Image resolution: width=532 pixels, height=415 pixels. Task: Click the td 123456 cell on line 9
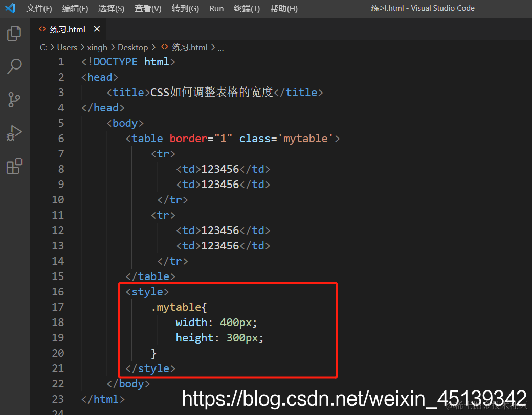coord(223,184)
